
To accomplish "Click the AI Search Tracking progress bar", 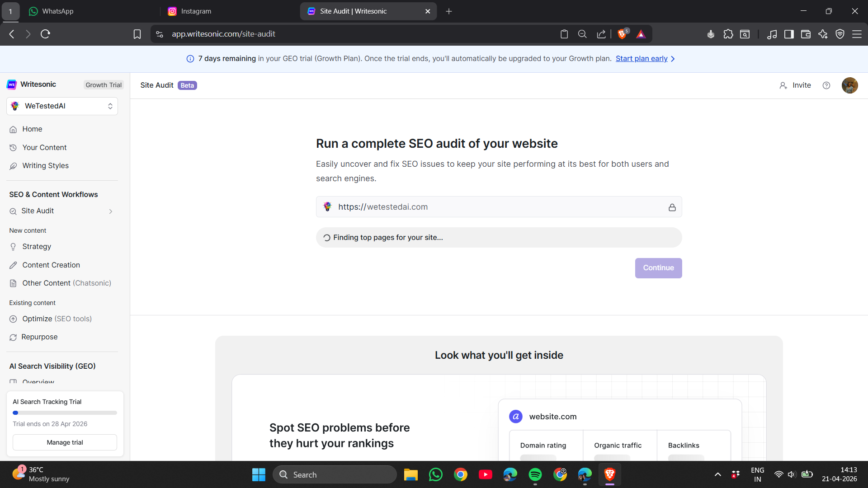I will click(65, 413).
